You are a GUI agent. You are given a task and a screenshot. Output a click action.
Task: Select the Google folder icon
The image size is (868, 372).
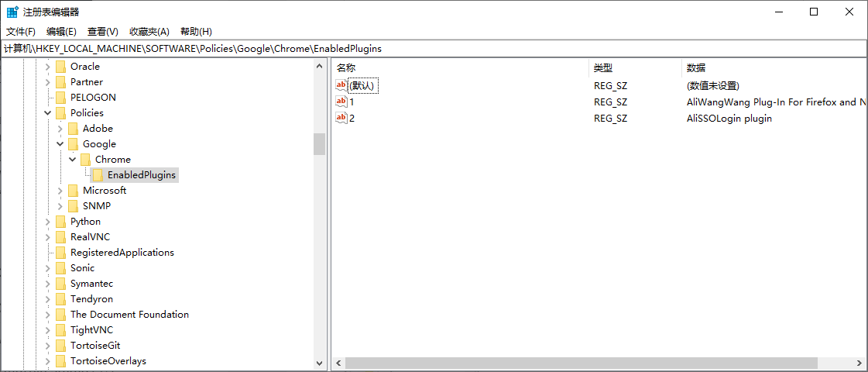(x=73, y=144)
